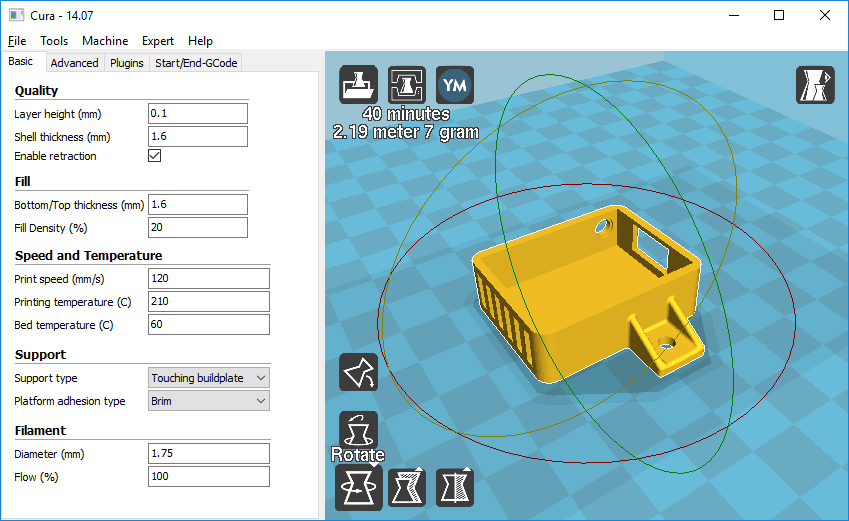Open the Platform adhesion type dropdown
Screen dimensions: 849x521
click(x=208, y=401)
